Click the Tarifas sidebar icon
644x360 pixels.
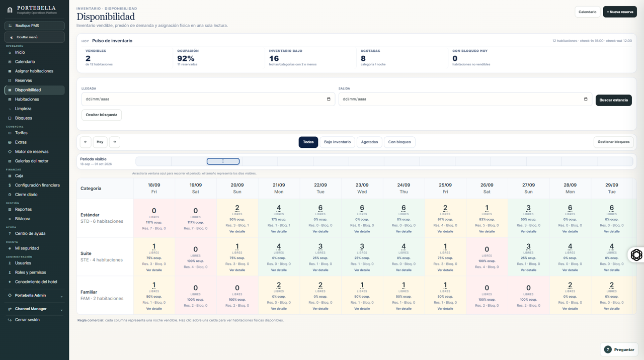[x=10, y=133]
